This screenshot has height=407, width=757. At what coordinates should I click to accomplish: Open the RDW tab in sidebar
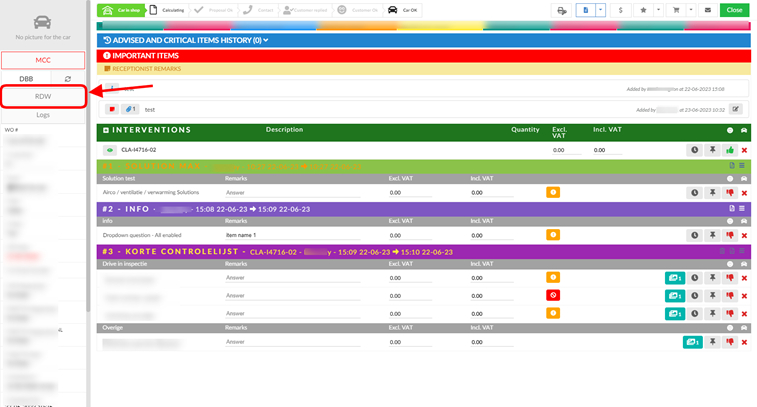(x=43, y=97)
